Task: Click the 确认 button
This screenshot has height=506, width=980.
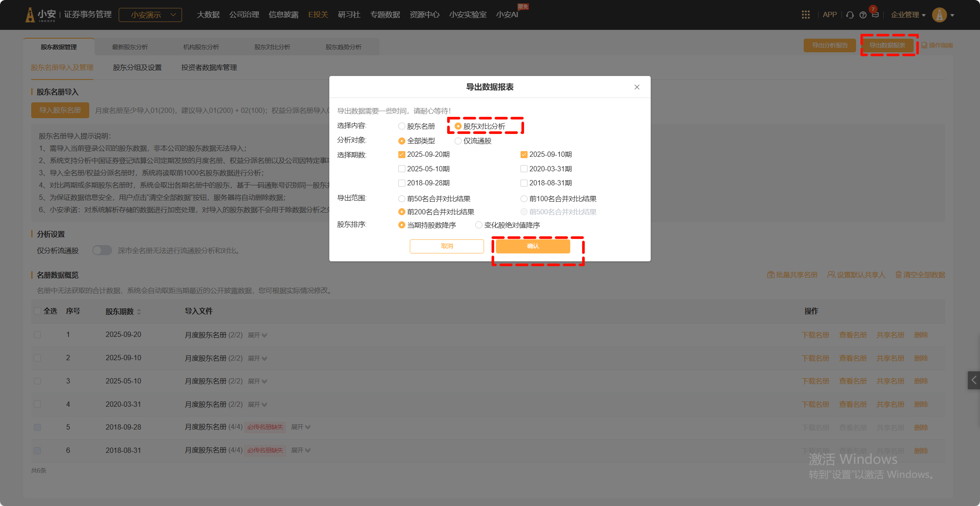Action: point(533,246)
